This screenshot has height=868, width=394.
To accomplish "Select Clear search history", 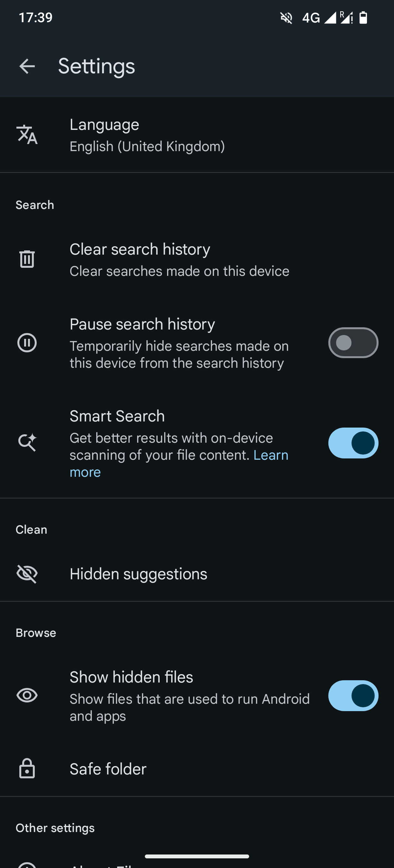I will tap(140, 249).
